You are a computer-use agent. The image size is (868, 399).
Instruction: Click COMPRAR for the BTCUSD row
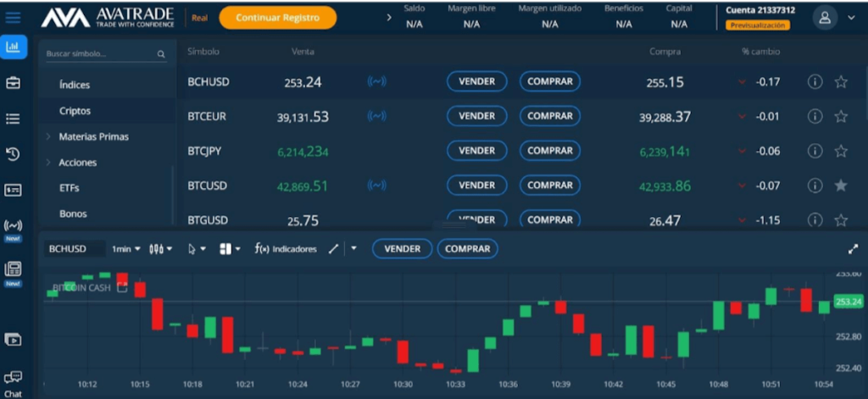pyautogui.click(x=549, y=186)
